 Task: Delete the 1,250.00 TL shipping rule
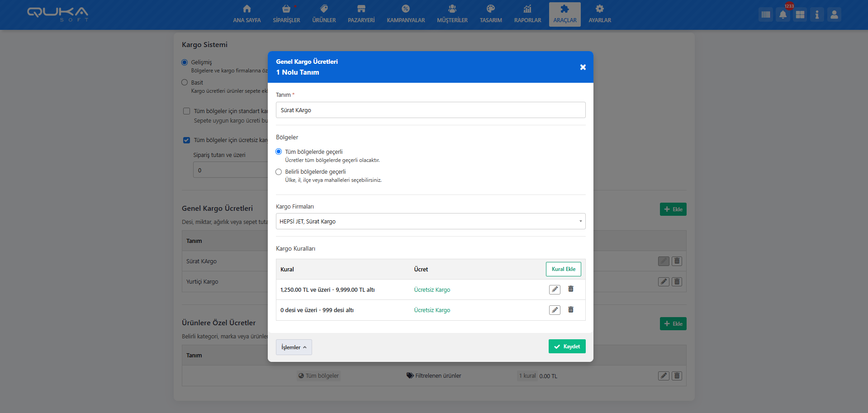pyautogui.click(x=571, y=289)
